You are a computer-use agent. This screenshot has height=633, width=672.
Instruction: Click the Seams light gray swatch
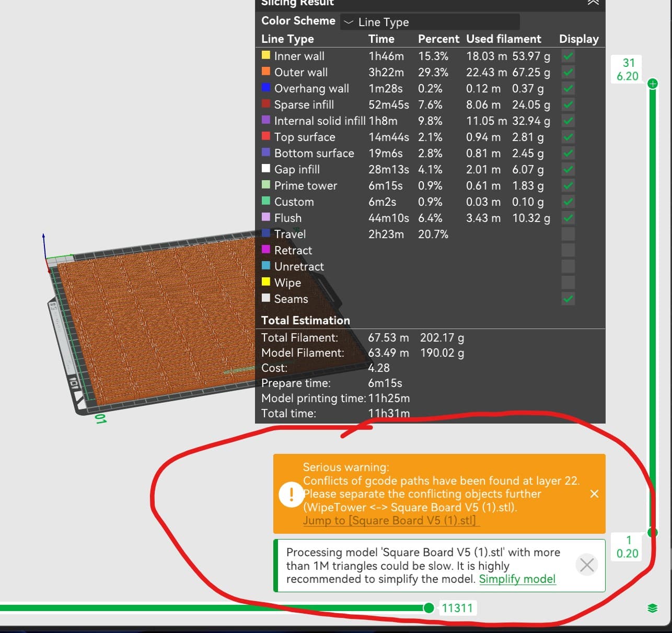pyautogui.click(x=266, y=298)
